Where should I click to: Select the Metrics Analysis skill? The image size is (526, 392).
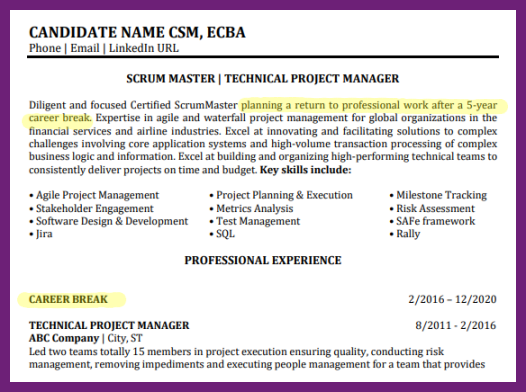click(251, 209)
